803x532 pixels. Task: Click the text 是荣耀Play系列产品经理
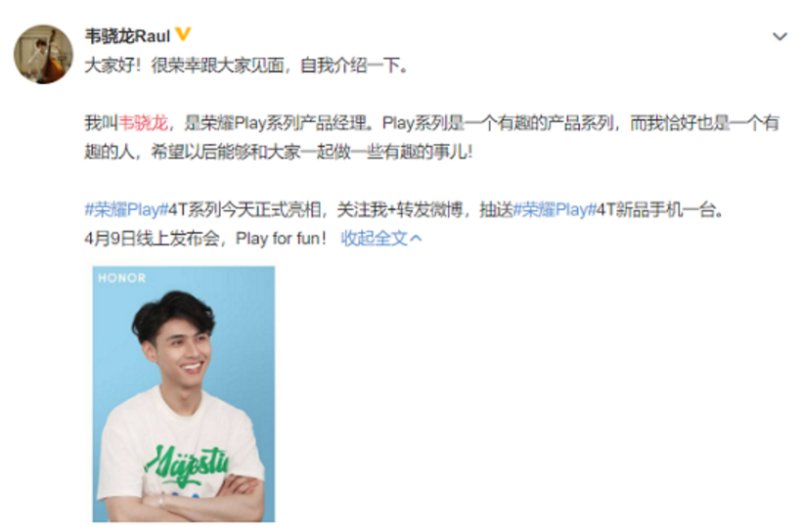[276, 123]
